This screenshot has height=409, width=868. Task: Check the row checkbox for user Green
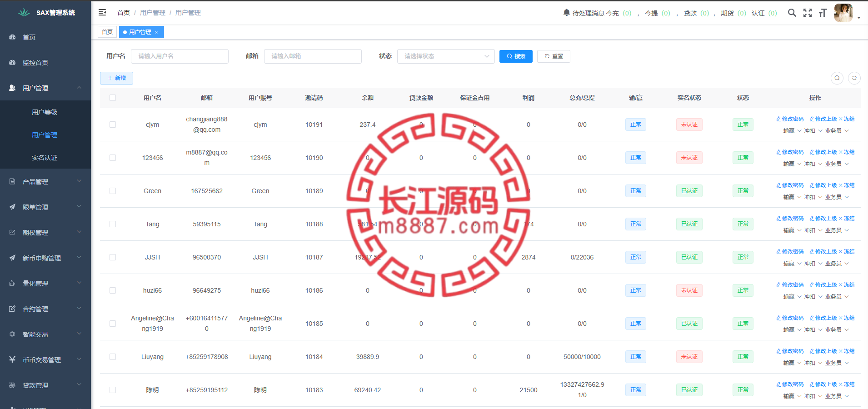click(x=113, y=191)
